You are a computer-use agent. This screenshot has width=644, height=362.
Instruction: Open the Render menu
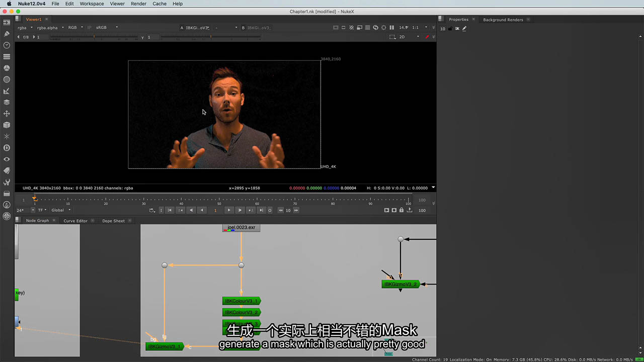point(138,4)
